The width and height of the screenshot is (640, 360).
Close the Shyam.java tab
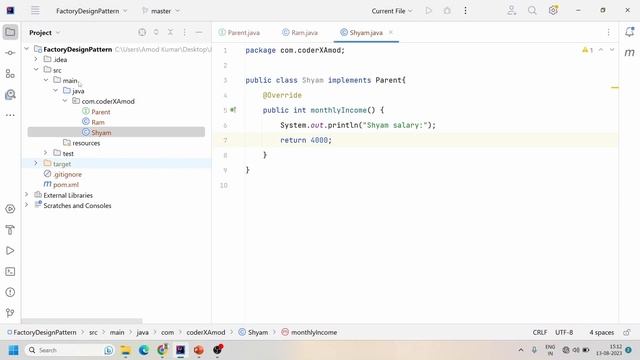[x=391, y=32]
